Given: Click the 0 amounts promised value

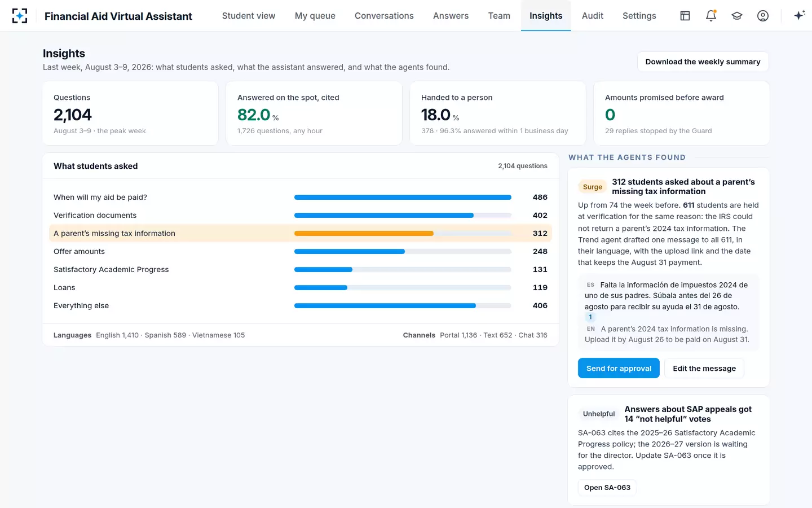Looking at the screenshot, I should click(x=610, y=115).
